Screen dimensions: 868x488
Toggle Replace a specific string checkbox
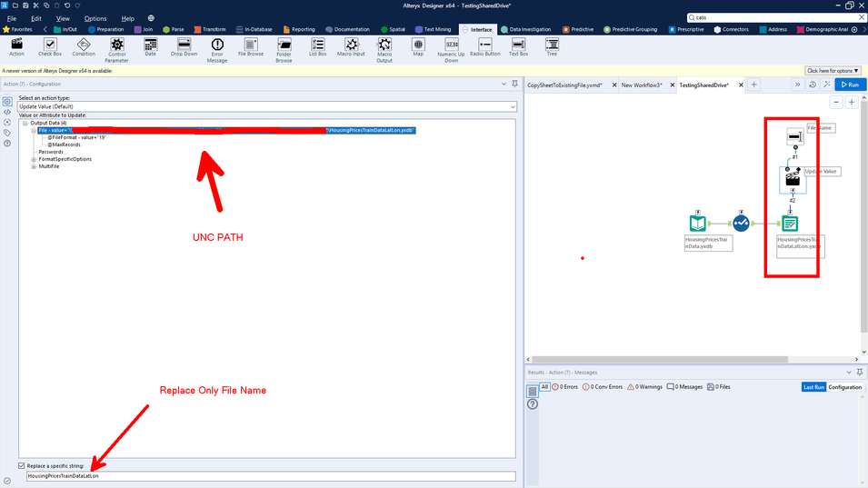tap(22, 466)
